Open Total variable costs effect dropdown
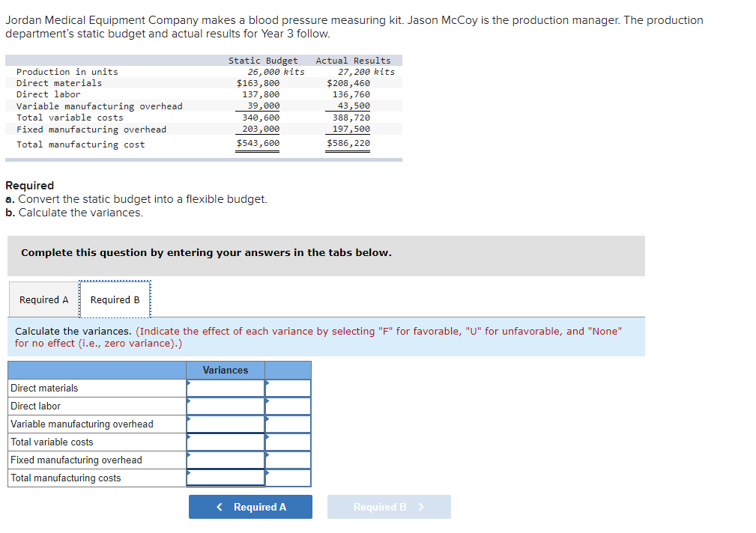Image resolution: width=756 pixels, height=533 pixels. [x=288, y=442]
